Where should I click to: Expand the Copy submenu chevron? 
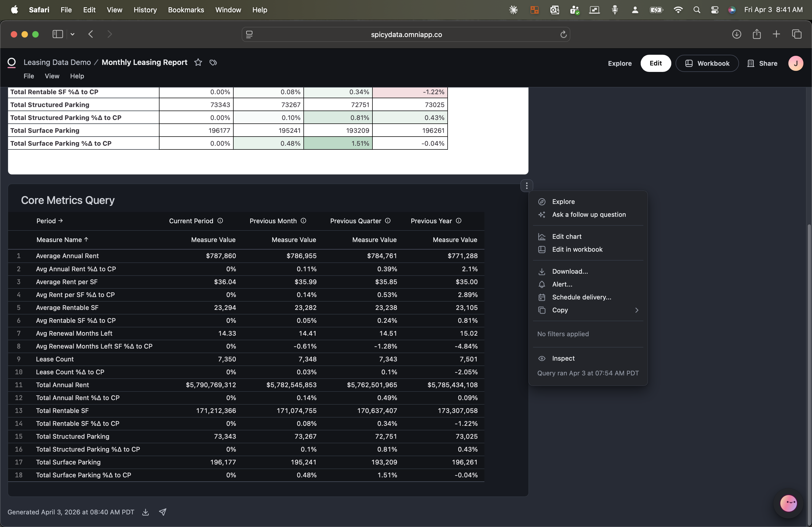coord(636,310)
